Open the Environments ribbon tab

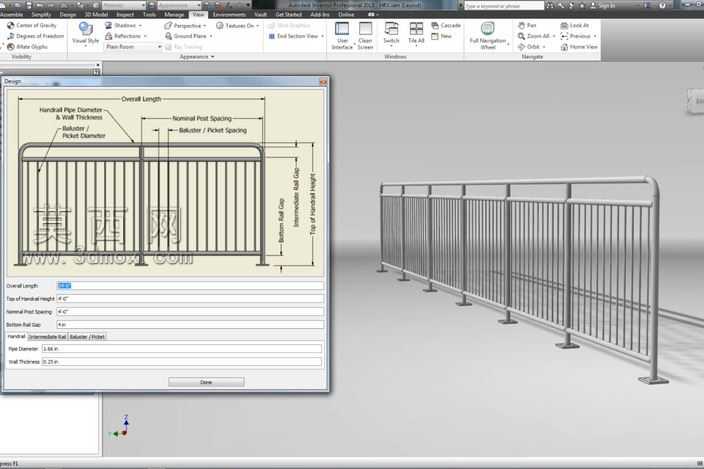[x=229, y=15]
